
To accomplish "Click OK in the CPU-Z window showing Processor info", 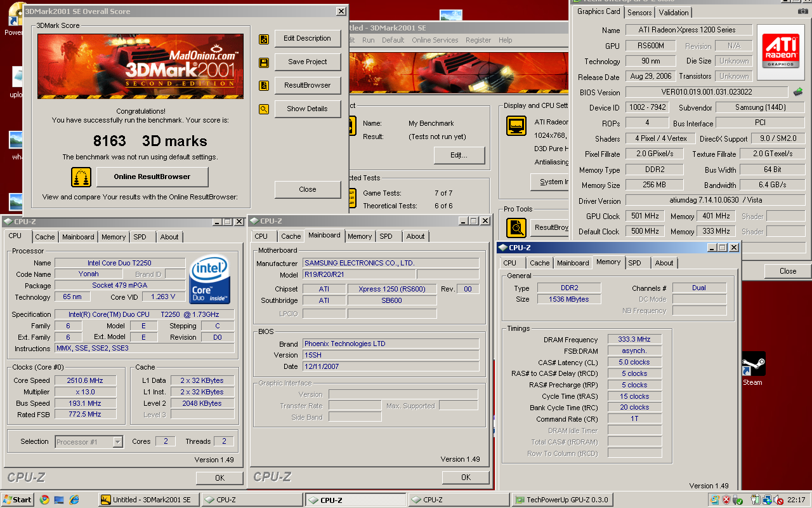I will (219, 478).
